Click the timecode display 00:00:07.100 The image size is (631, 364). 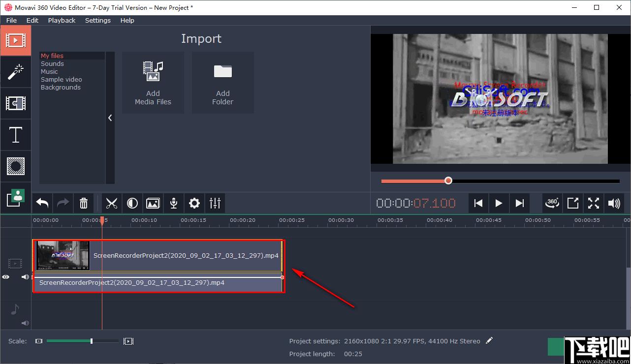(x=416, y=203)
